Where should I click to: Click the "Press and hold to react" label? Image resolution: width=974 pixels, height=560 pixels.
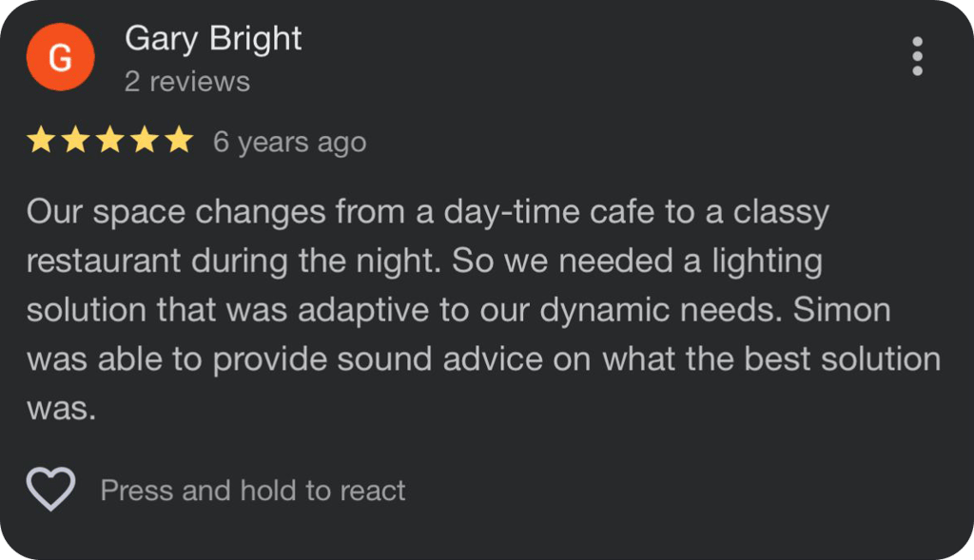coord(253,491)
